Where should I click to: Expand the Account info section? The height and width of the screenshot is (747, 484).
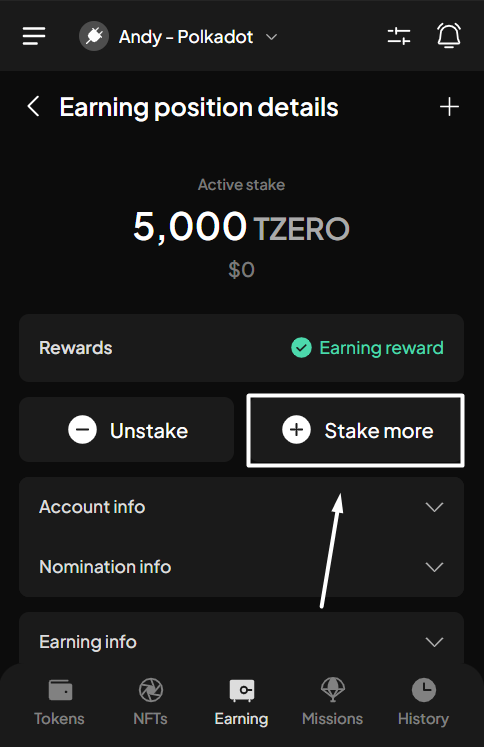click(242, 507)
